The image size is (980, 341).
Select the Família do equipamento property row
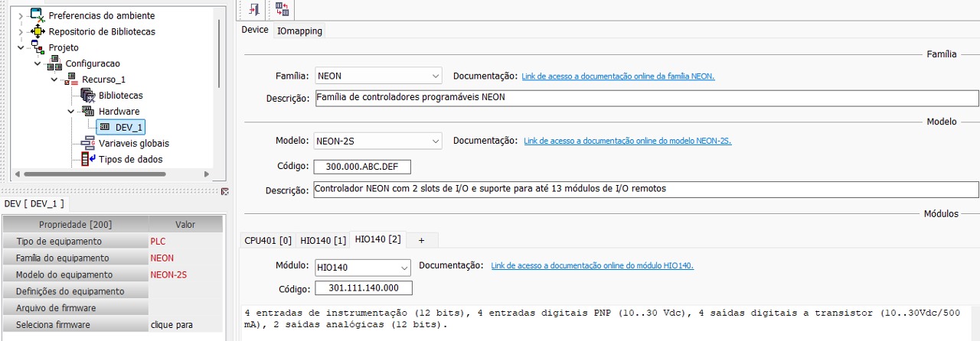click(113, 258)
